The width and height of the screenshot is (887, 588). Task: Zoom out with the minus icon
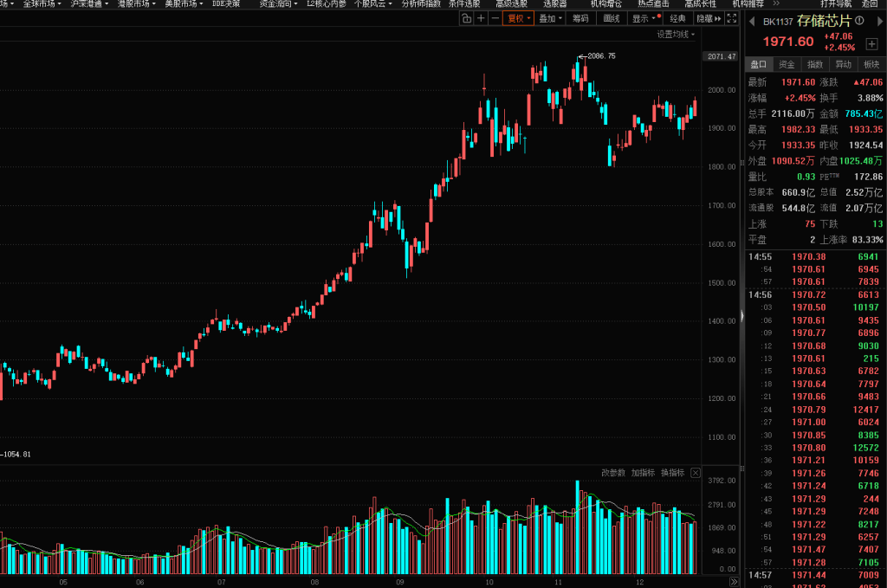point(495,18)
